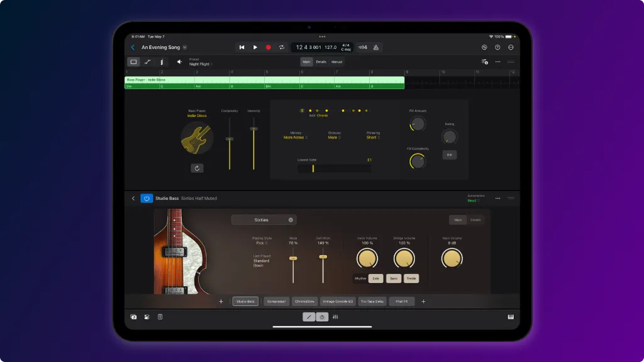Open the Automation Read dropdown
The image size is (644, 362).
[x=472, y=200]
